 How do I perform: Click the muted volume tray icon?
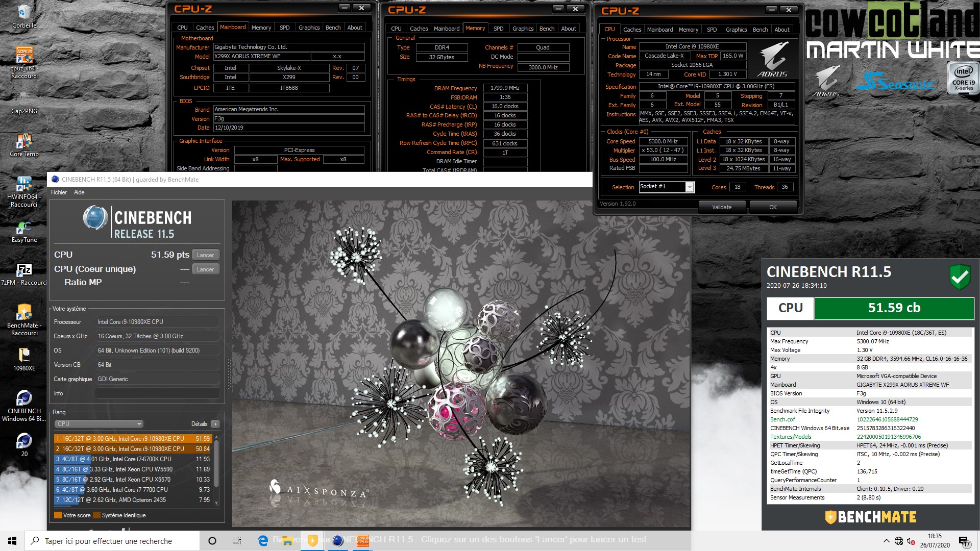911,541
